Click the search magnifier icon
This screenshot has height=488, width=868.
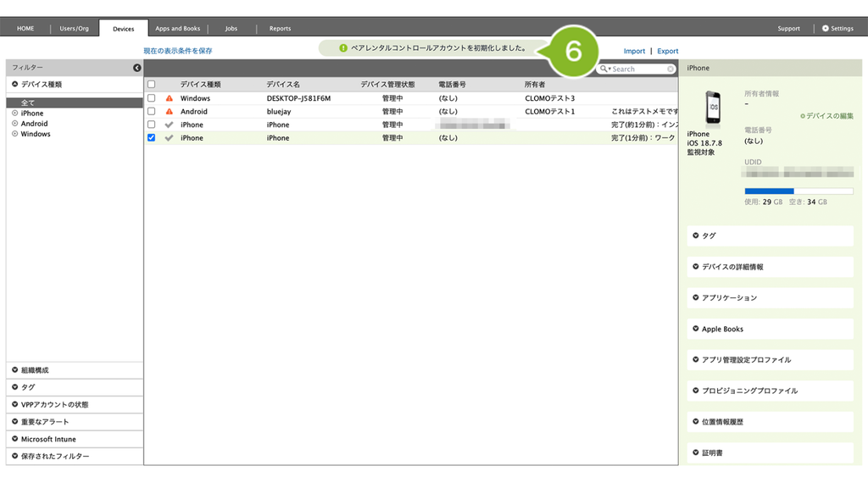(x=604, y=69)
